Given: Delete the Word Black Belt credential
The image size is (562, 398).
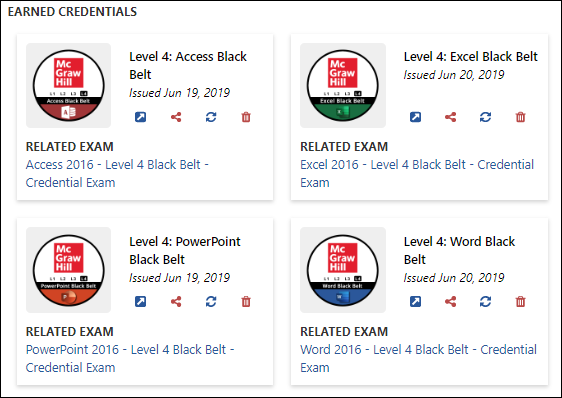Looking at the screenshot, I should coord(520,302).
